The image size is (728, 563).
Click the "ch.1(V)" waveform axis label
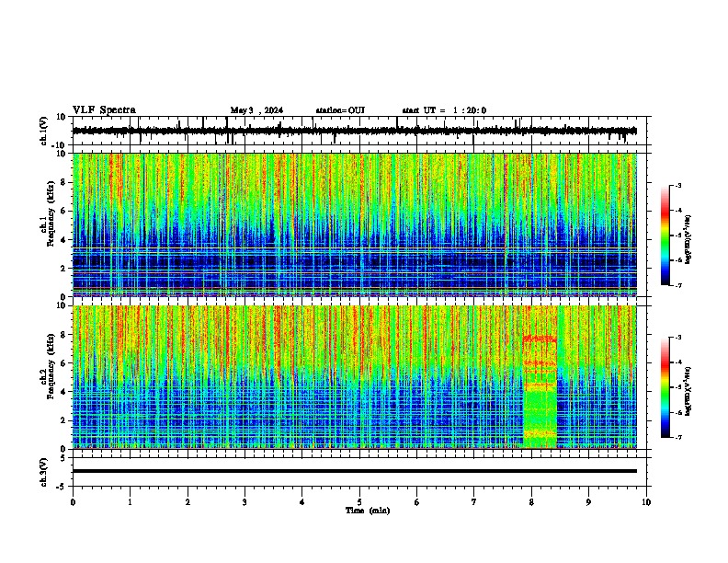click(x=44, y=131)
